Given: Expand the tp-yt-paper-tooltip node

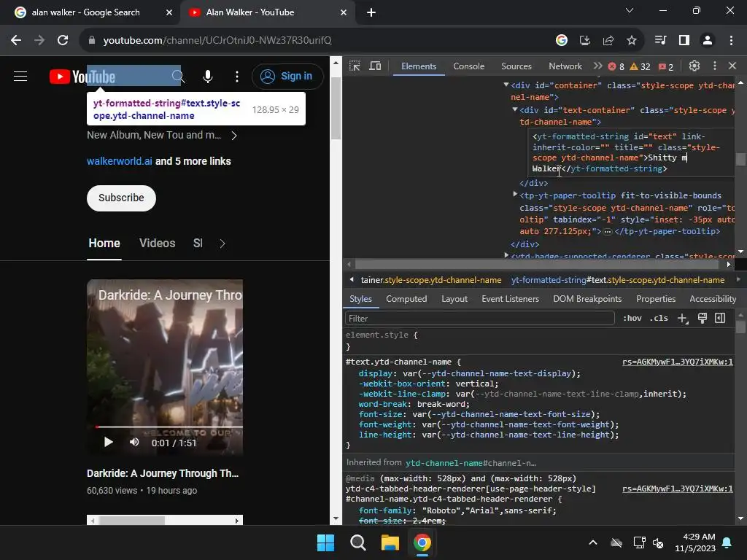Looking at the screenshot, I should 515,194.
